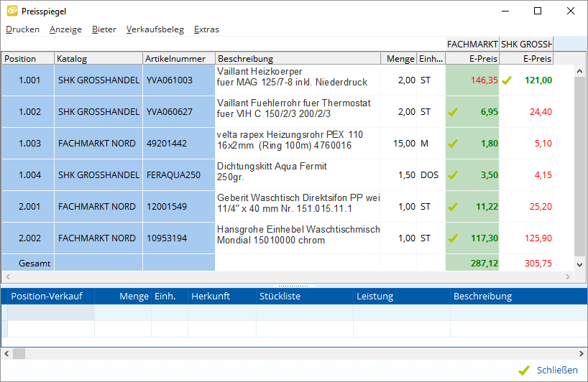Open the Verkaufsbeleg menu
The height and width of the screenshot is (382, 588).
[x=155, y=29]
